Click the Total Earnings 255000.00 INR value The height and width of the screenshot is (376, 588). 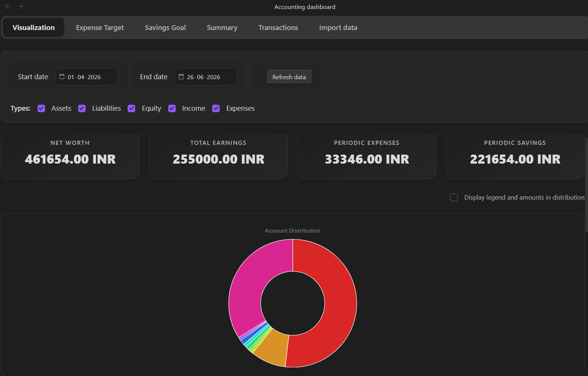219,159
